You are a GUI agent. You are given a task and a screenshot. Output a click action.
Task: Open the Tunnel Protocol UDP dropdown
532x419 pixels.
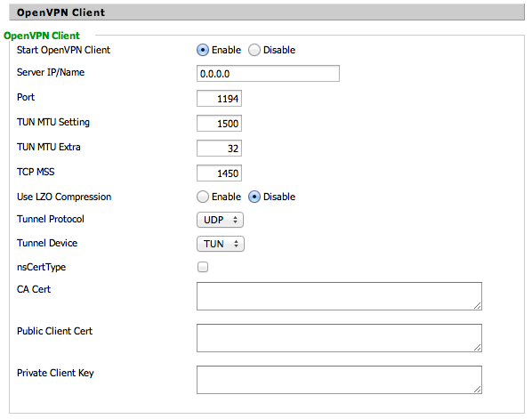click(220, 220)
